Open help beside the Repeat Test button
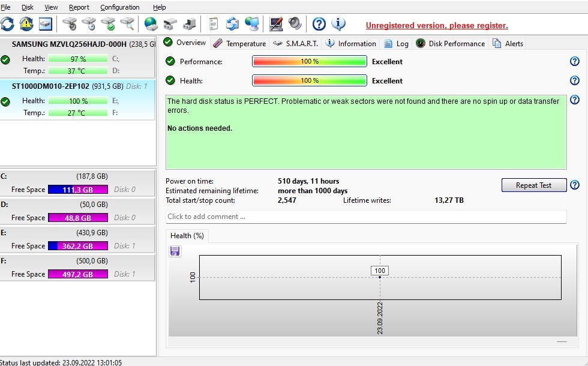The width and height of the screenshot is (588, 366). 575,185
